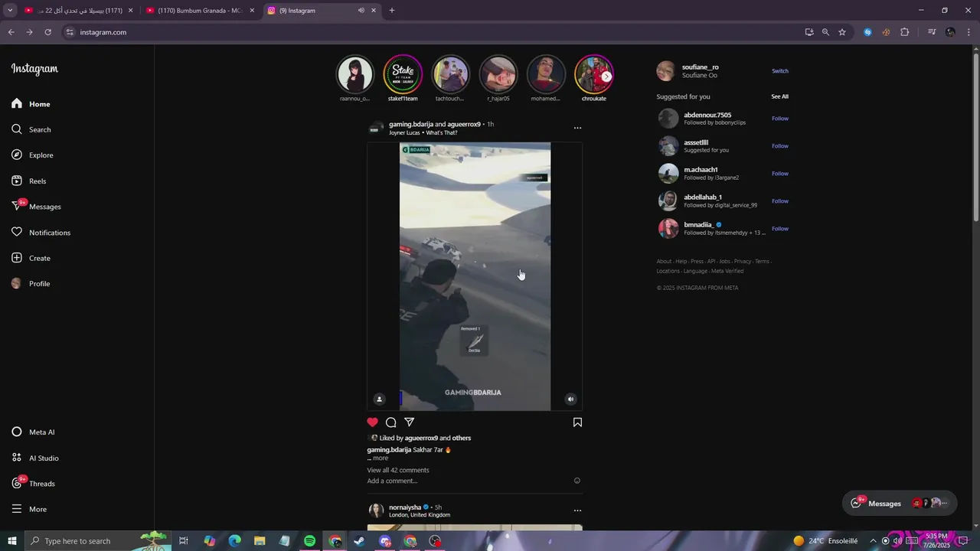
Task: Open Windows Start menu
Action: (12, 541)
